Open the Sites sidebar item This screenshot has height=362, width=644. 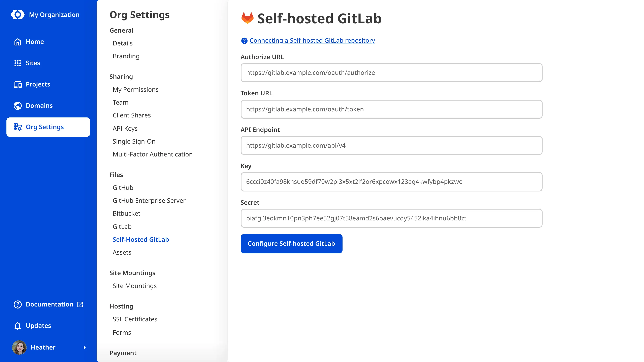coord(48,63)
